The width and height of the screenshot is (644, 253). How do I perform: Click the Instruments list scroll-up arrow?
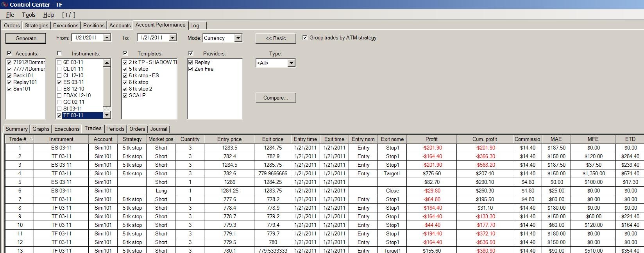tap(107, 62)
